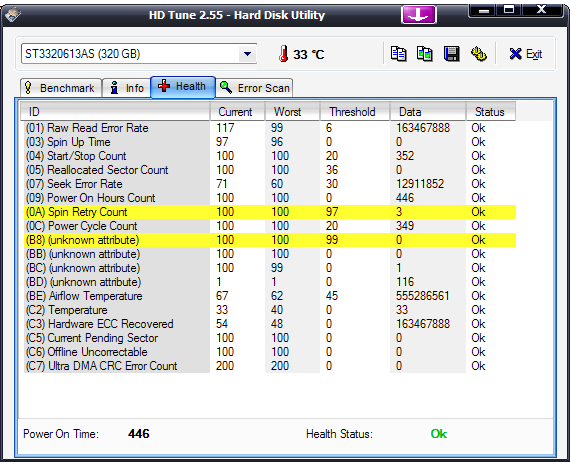Click the Status column header
Image resolution: width=570 pixels, height=462 pixels.
tap(491, 112)
